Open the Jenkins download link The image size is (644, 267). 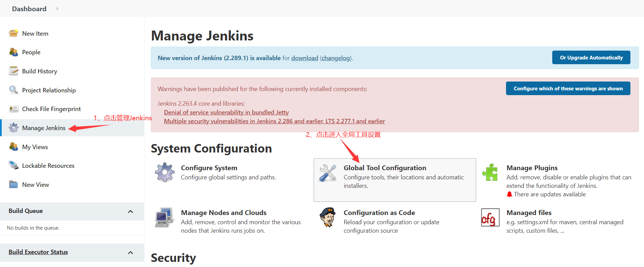(x=305, y=58)
